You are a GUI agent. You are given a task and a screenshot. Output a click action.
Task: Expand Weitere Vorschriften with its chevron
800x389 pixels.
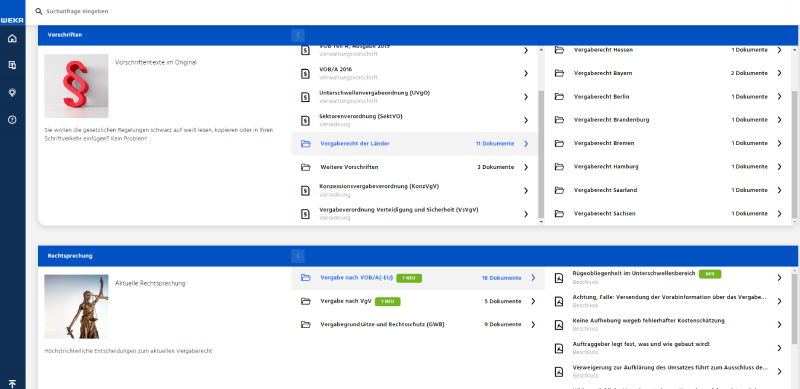[526, 167]
